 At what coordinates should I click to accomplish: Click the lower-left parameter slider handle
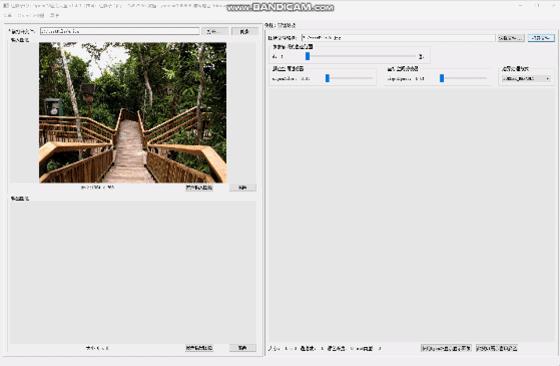[327, 78]
